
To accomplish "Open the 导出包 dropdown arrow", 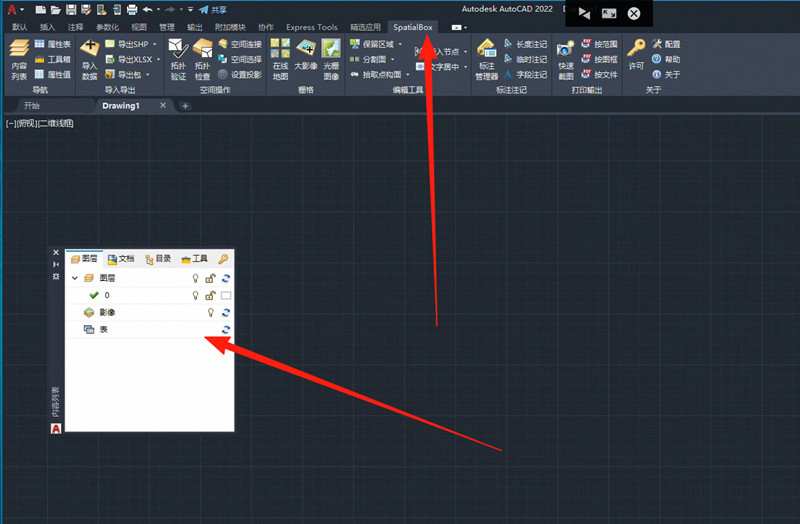I will click(x=147, y=74).
